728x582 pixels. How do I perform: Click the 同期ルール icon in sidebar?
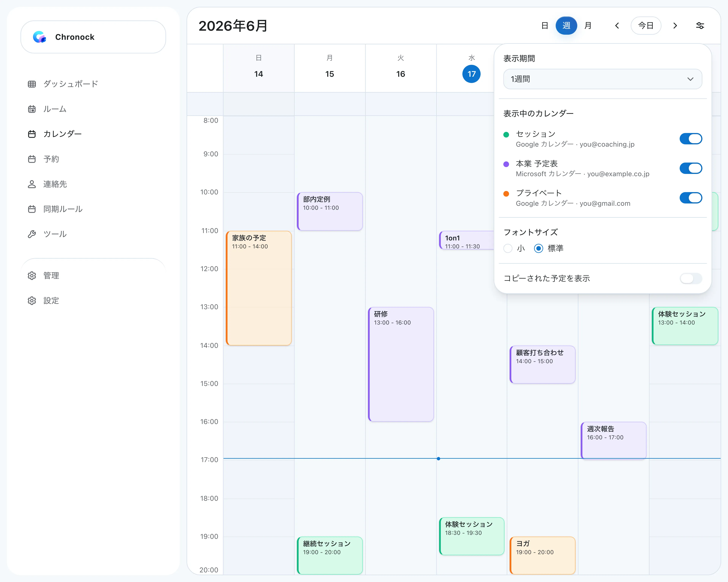coord(32,209)
